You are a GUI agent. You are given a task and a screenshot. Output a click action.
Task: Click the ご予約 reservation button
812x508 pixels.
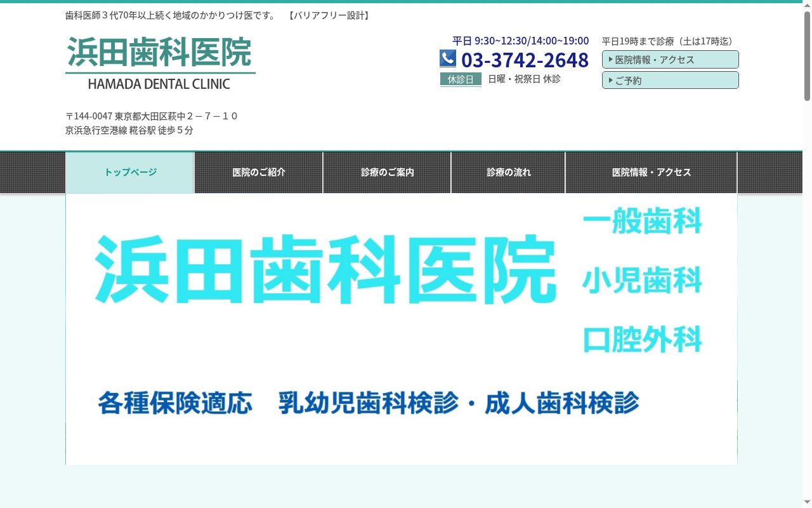tap(671, 80)
